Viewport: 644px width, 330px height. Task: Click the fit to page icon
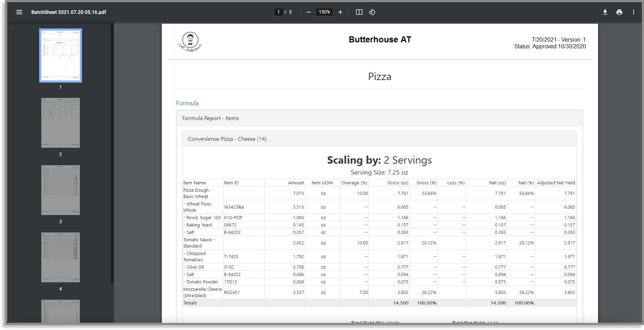point(359,12)
